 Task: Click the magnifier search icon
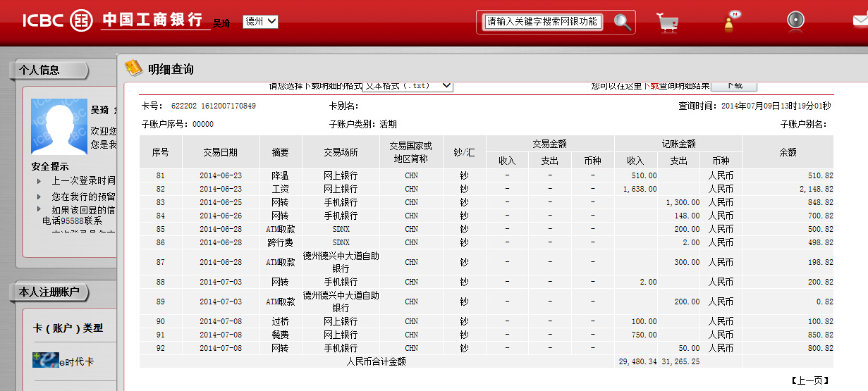[622, 22]
